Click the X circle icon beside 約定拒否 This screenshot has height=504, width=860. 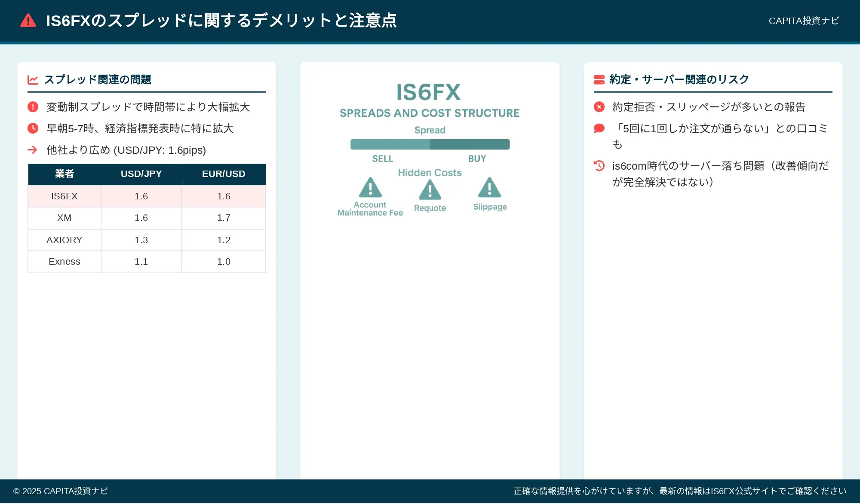click(x=599, y=107)
